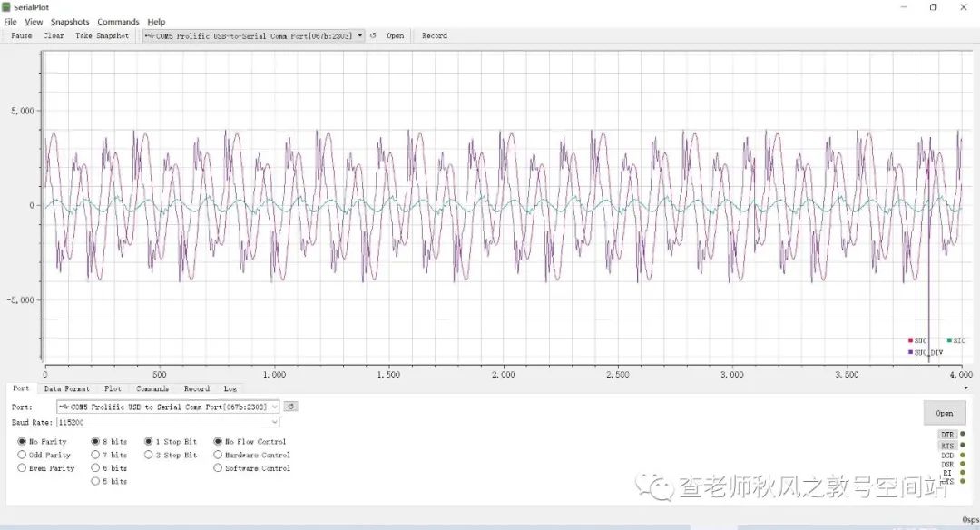Click the 0sps status indicator
980x530 pixels.
[969, 520]
